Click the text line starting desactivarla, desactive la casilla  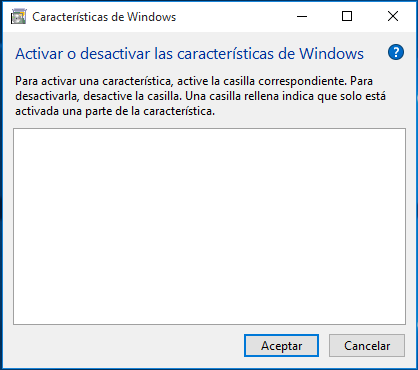(x=200, y=96)
